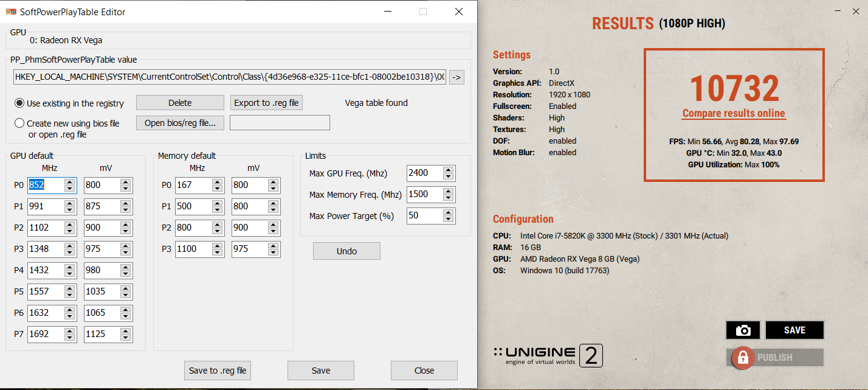Close the Unigine results window
This screenshot has width=868, height=390.
click(856, 10)
